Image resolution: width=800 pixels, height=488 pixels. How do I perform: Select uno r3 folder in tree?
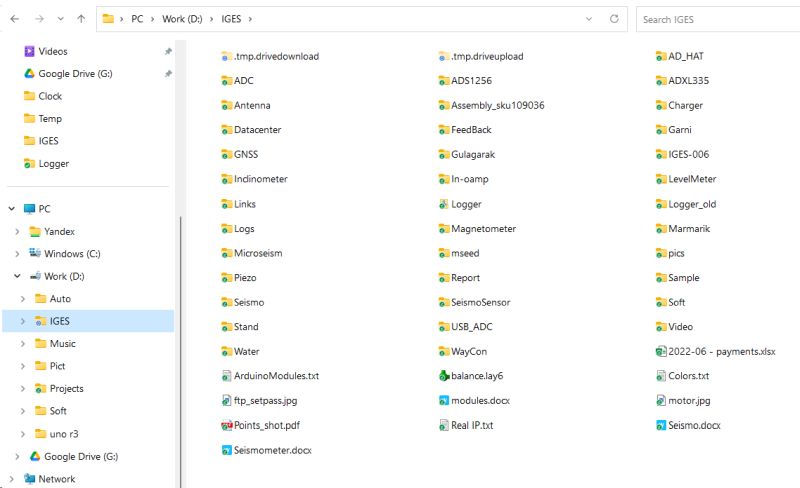pyautogui.click(x=57, y=434)
